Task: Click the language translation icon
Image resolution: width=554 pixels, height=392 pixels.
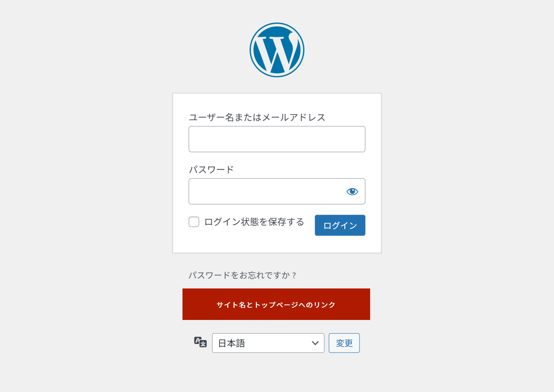Action: [200, 342]
